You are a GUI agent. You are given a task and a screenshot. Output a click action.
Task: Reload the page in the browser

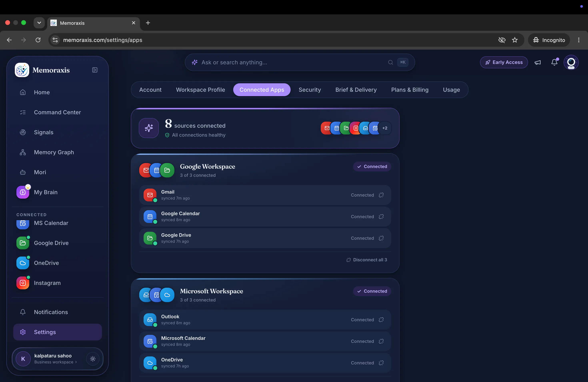click(38, 40)
